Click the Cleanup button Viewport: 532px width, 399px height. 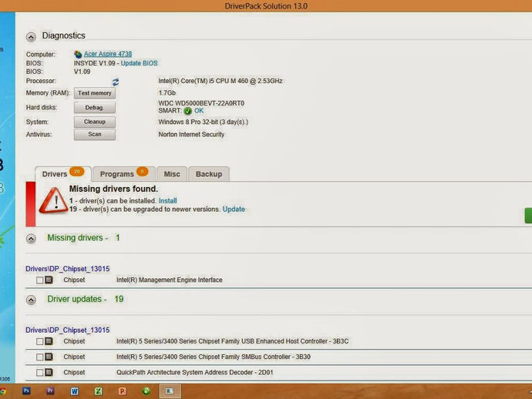(x=95, y=122)
